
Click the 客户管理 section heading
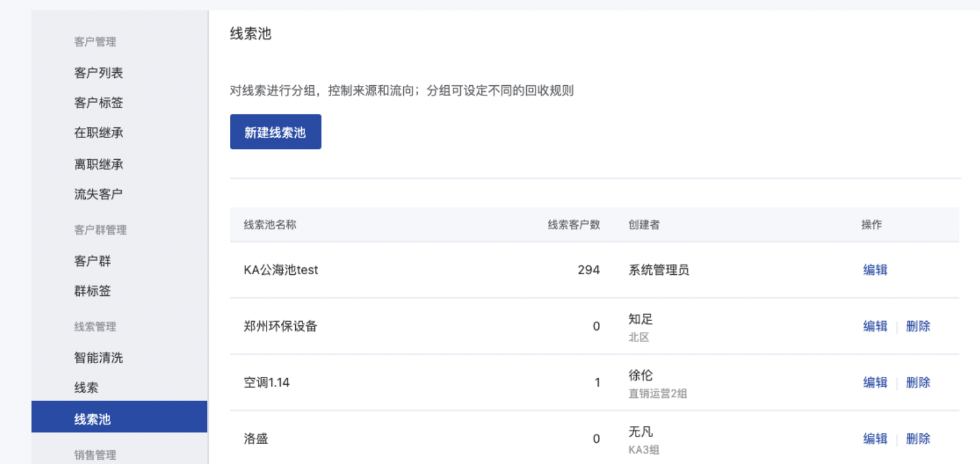95,41
